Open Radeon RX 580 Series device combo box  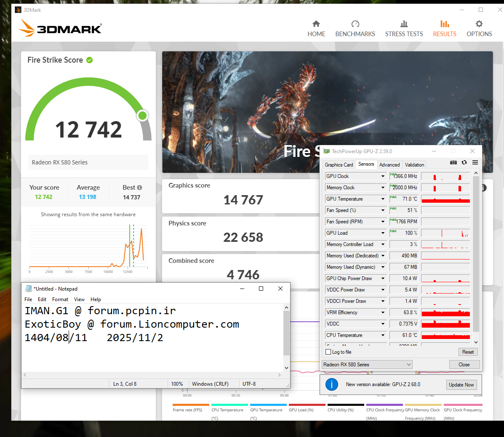(x=367, y=365)
